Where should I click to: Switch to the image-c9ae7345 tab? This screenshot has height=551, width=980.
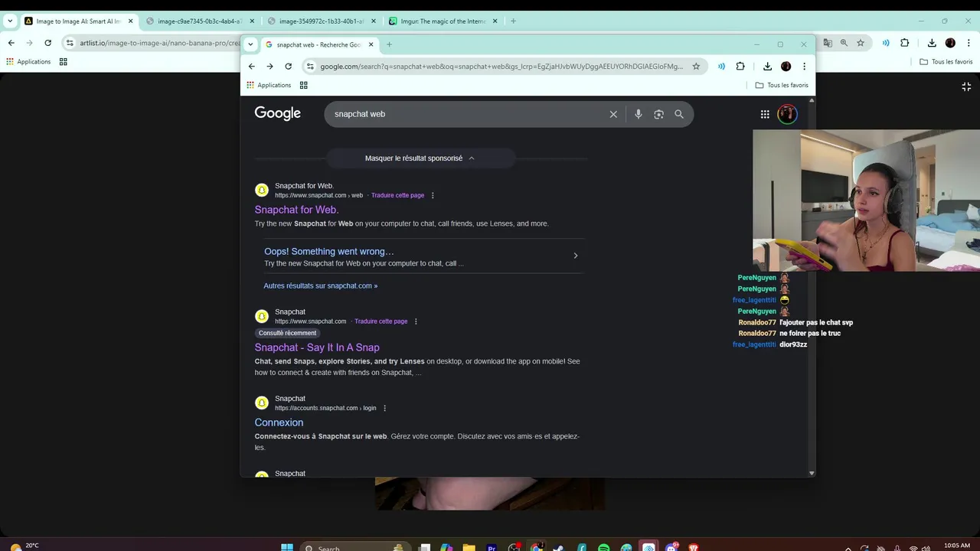pos(199,21)
